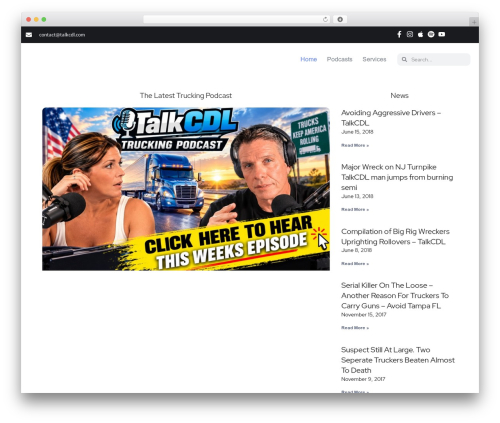This screenshot has height=423, width=500.
Task: Open article Major Wreck on NJ Turnpike
Action: tap(397, 177)
